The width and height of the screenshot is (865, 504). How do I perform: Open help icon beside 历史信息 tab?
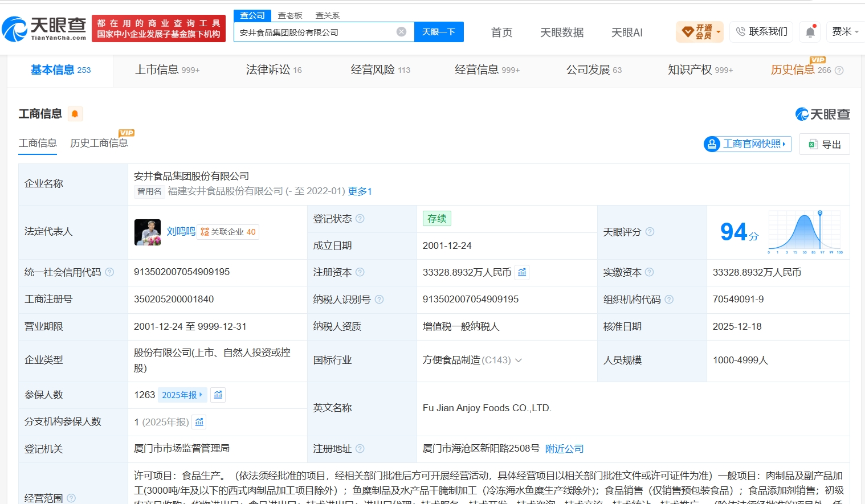[x=839, y=71]
